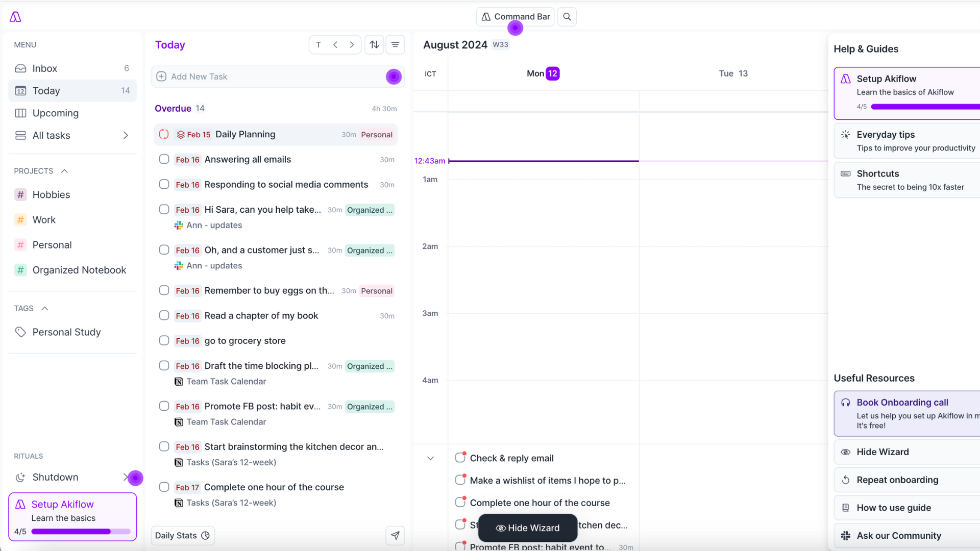Check off Answering all emails task
The image size is (980, 551).
click(x=164, y=159)
